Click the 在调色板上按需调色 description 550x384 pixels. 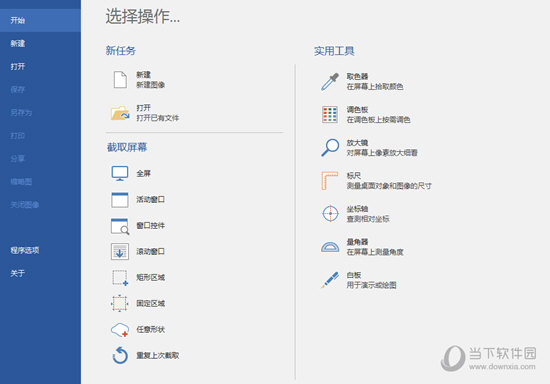click(x=378, y=120)
